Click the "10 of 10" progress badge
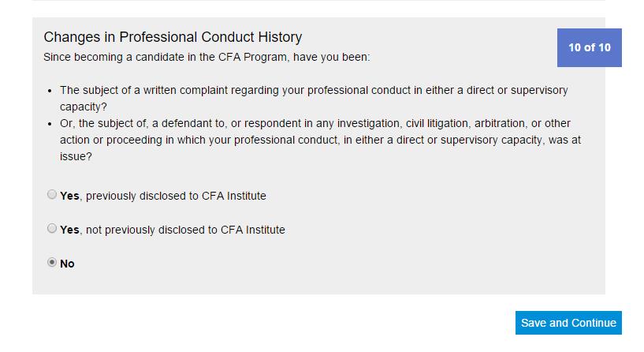Screen dimensions: 644x352 tap(589, 47)
